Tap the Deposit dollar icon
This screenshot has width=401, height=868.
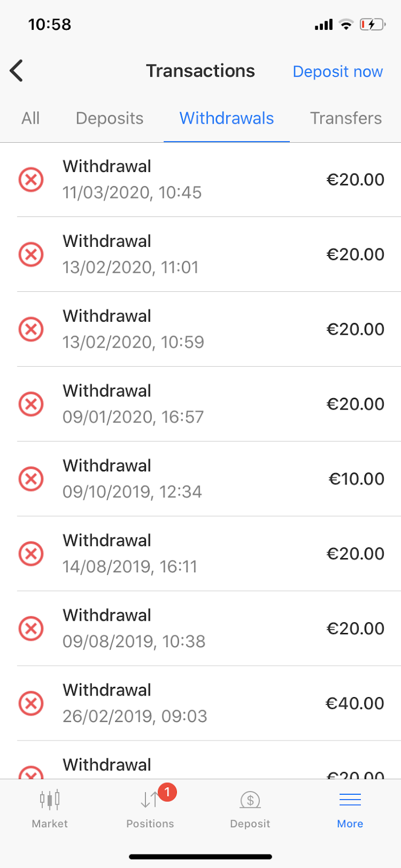point(250,800)
